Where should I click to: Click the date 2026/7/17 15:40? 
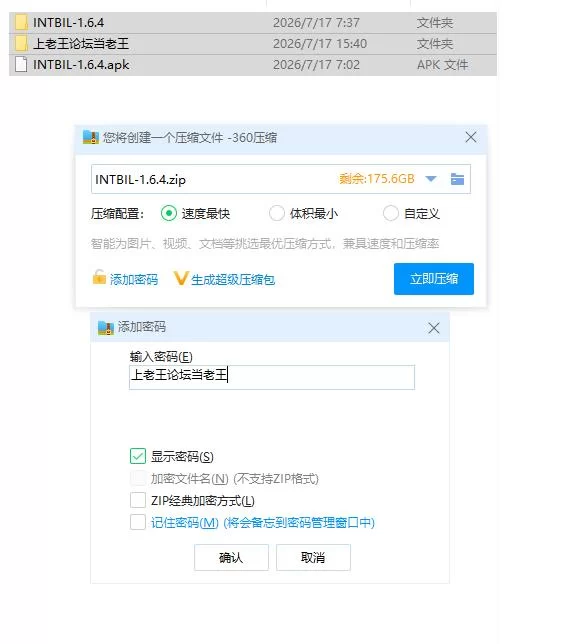320,44
